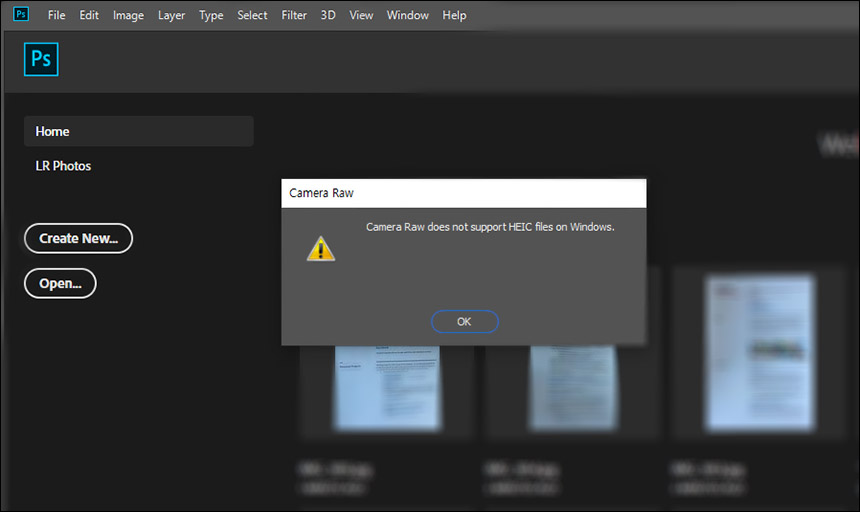Select the Home tab in sidebar
860x512 pixels.
coord(139,131)
